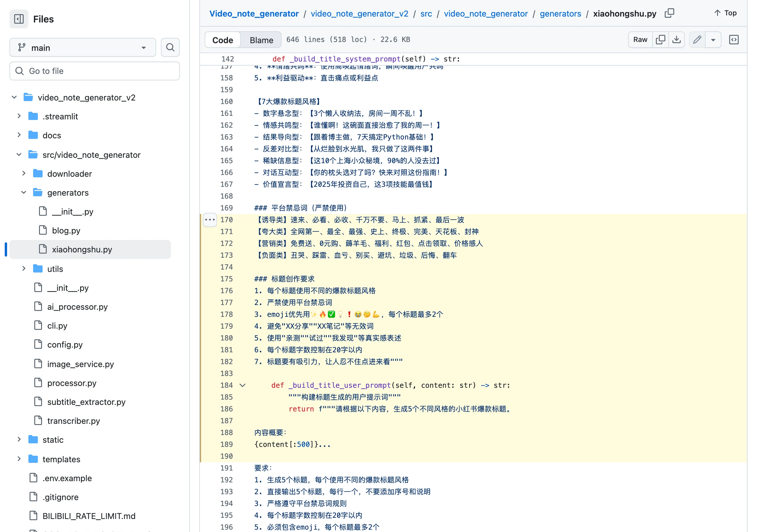The image size is (757, 532).
Task: Open processor.py file
Action: pyautogui.click(x=72, y=383)
